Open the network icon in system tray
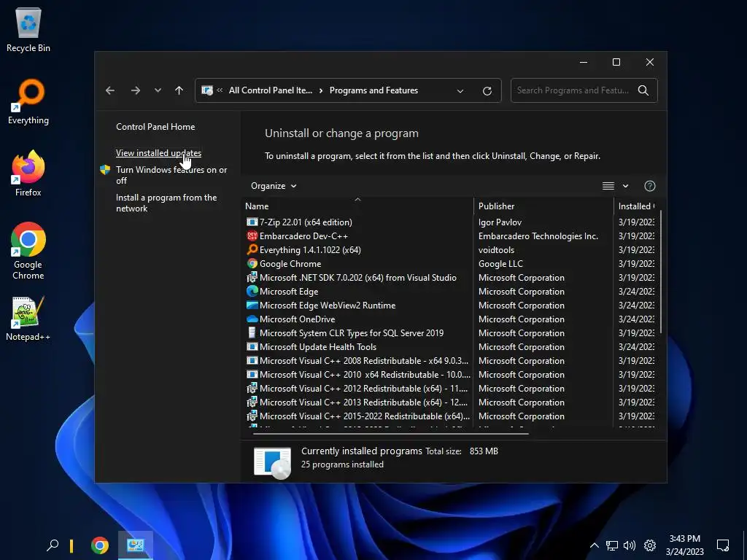This screenshot has width=747, height=560. (x=612, y=545)
